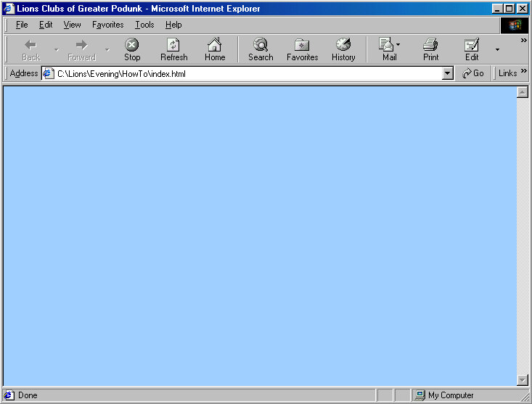Refresh the current page
Image resolution: width=532 pixels, height=404 pixels.
[x=173, y=49]
